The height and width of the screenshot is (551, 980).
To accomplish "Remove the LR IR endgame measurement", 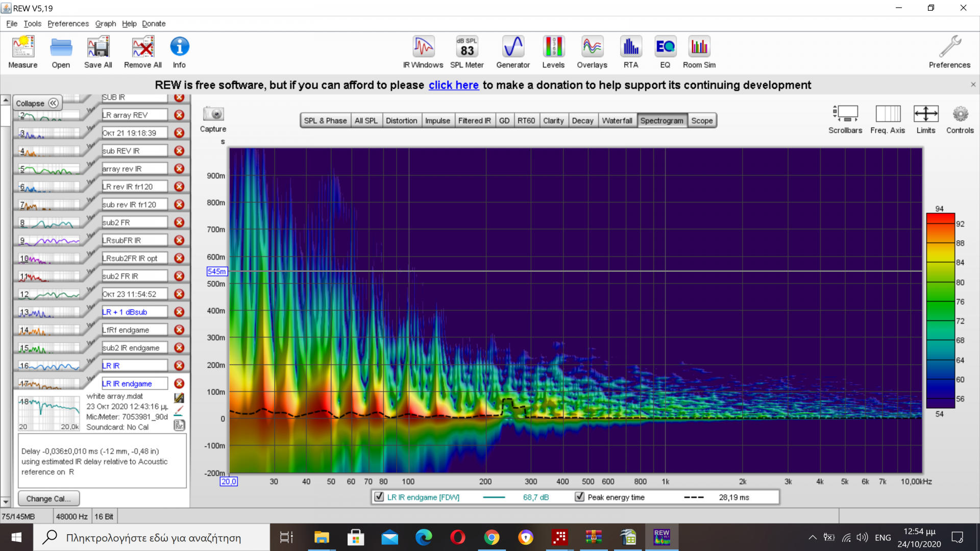I will (179, 383).
